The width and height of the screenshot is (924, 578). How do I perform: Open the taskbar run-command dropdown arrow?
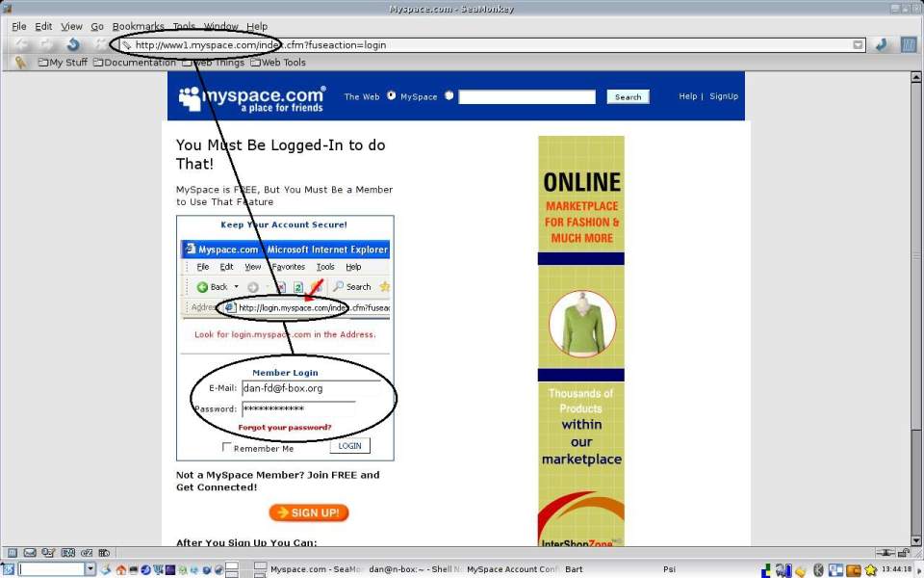[90, 569]
